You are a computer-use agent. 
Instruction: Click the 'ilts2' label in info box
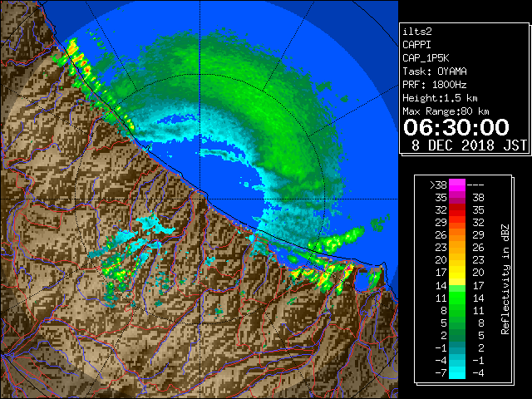click(x=417, y=32)
